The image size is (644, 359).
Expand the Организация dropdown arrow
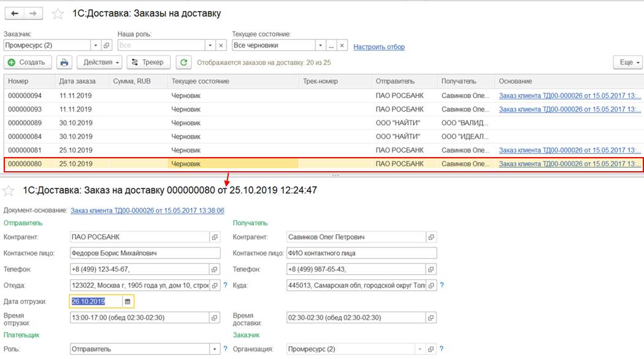pos(420,349)
